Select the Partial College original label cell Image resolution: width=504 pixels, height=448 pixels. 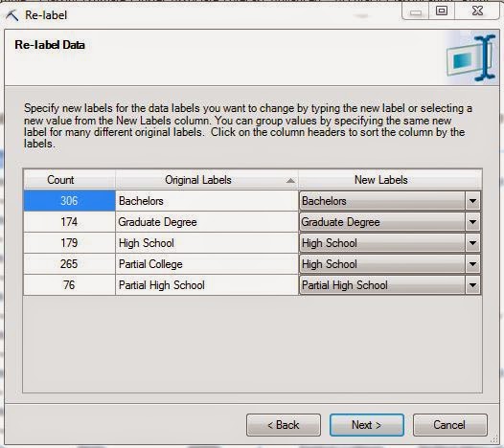[207, 264]
